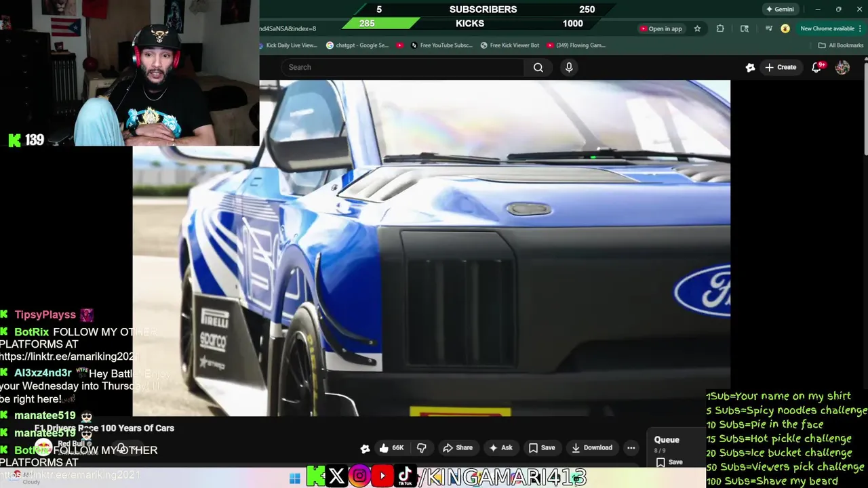Viewport: 868px width, 488px height.
Task: Click into the YouTube Search field
Action: (x=403, y=67)
